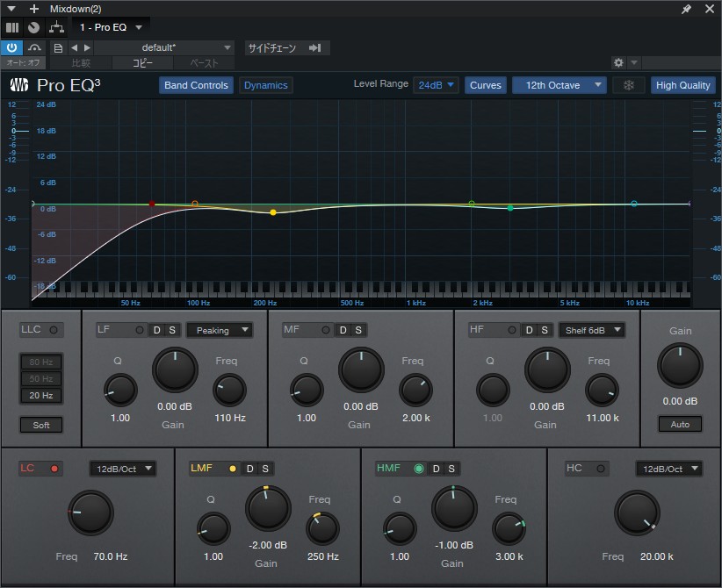
Task: Click the PreSonus logo
Action: tap(20, 85)
